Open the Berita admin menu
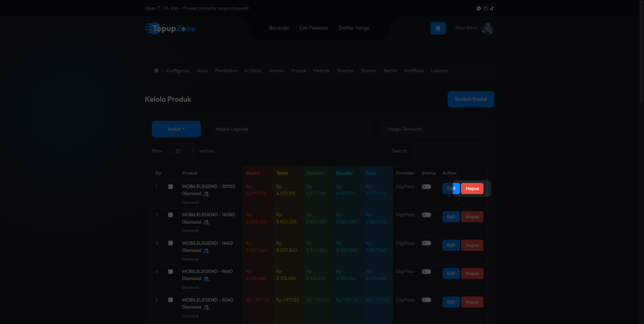Viewport: 644px width, 324px height. coord(390,71)
